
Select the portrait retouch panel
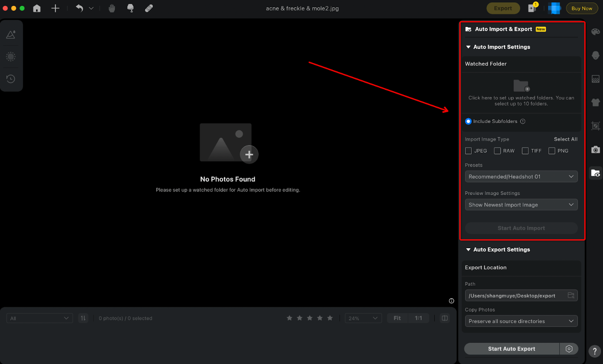pyautogui.click(x=595, y=55)
